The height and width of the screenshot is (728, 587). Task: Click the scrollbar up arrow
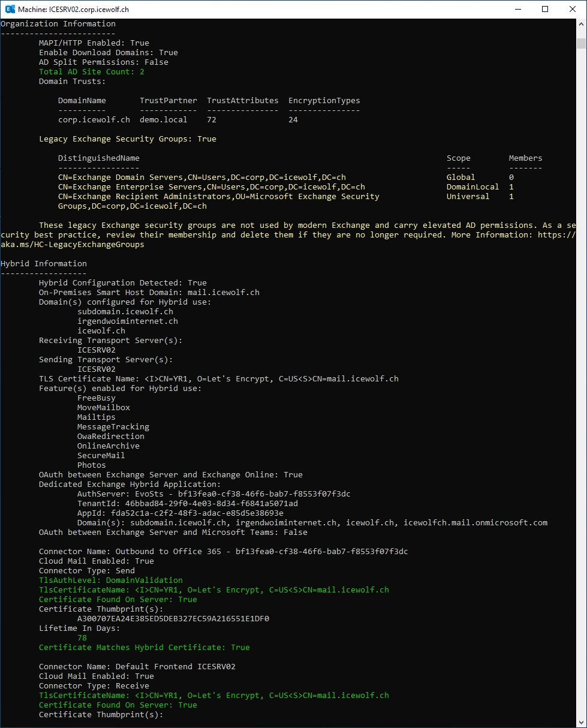coord(581,24)
